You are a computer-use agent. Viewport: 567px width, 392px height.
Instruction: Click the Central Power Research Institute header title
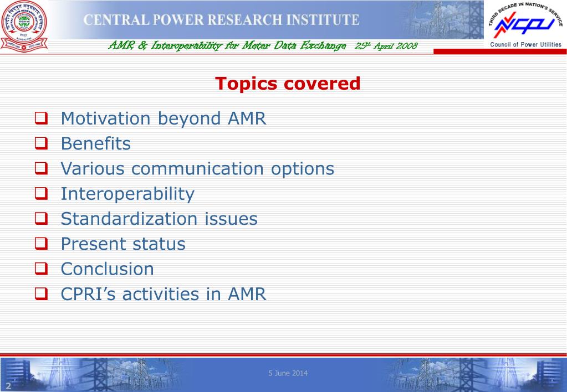coord(221,20)
